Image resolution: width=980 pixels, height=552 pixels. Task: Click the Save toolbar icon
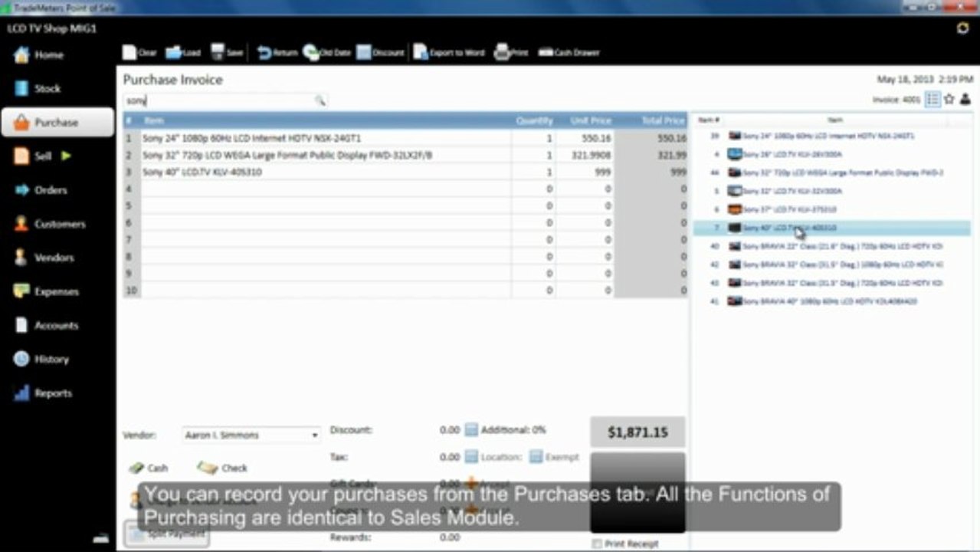(218, 52)
